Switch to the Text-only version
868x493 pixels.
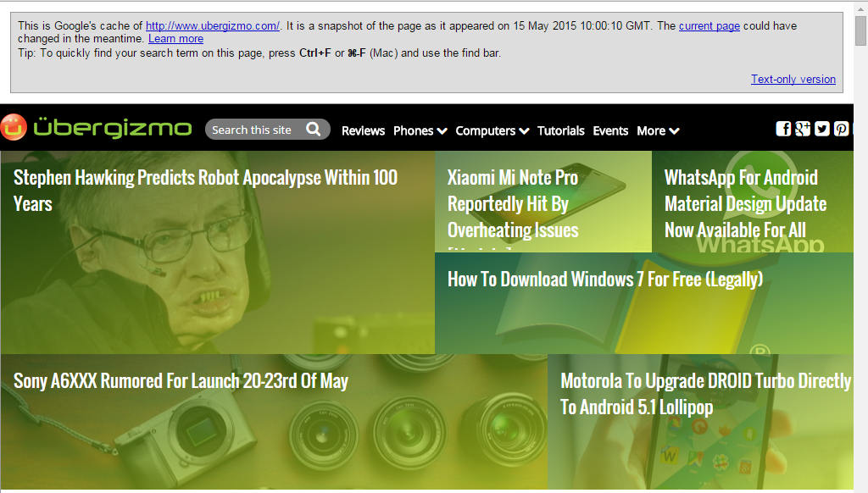pos(793,79)
